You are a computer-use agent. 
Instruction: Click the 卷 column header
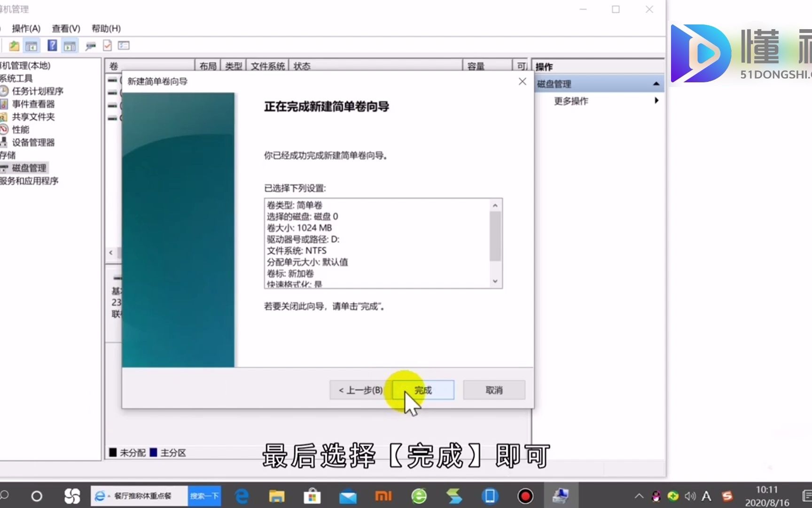[150, 66]
